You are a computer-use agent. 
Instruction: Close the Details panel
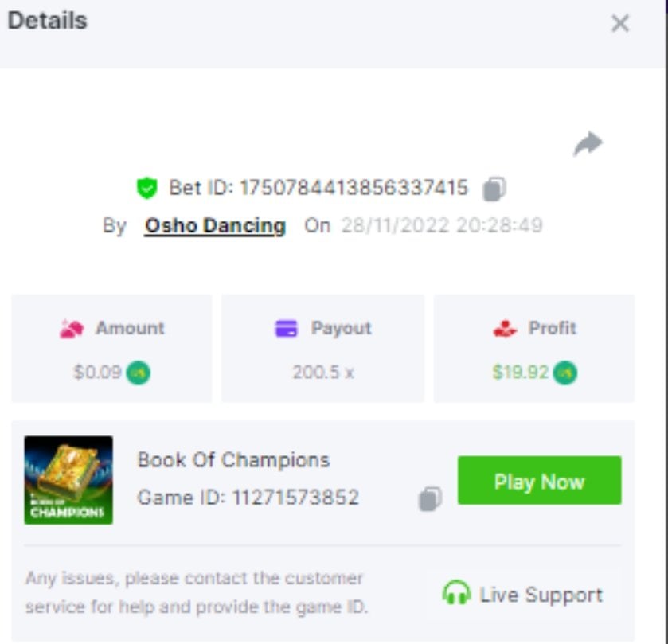click(620, 23)
